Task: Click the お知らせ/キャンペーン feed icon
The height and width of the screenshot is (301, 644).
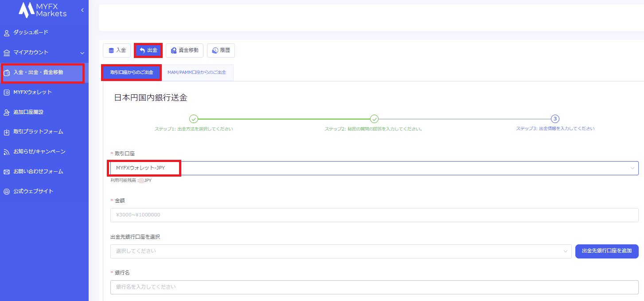Action: tap(7, 152)
